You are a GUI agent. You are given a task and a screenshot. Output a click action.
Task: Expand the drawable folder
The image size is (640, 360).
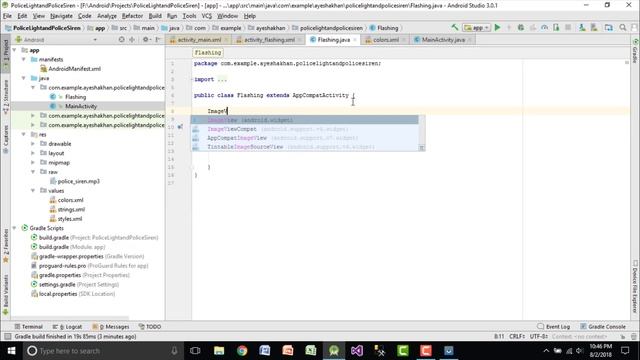(x=33, y=144)
